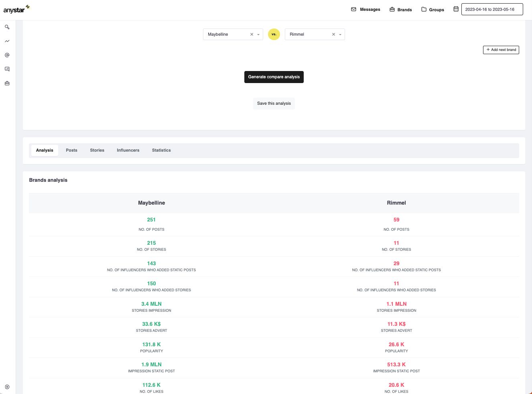Click Rimmel's 11.3 K$ stories advert

pyautogui.click(x=396, y=324)
